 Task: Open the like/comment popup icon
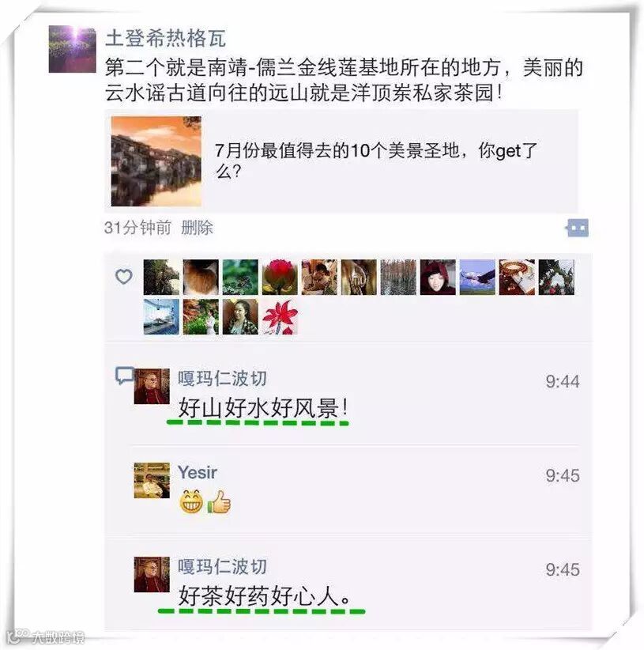(x=578, y=228)
